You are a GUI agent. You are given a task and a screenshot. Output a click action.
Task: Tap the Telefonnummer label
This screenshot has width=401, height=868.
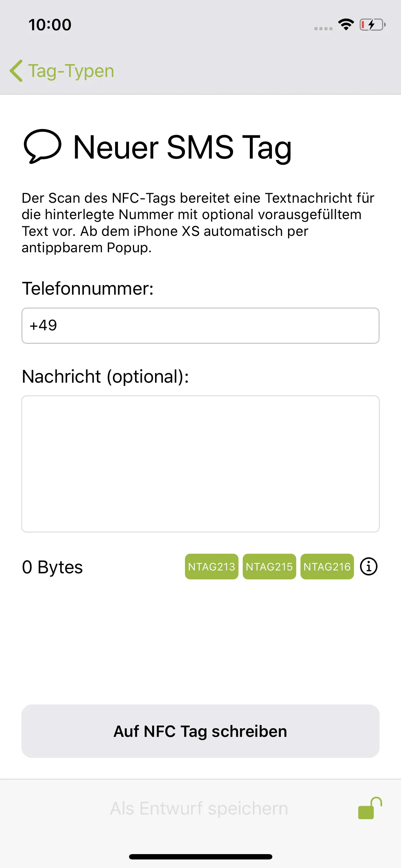tap(88, 288)
